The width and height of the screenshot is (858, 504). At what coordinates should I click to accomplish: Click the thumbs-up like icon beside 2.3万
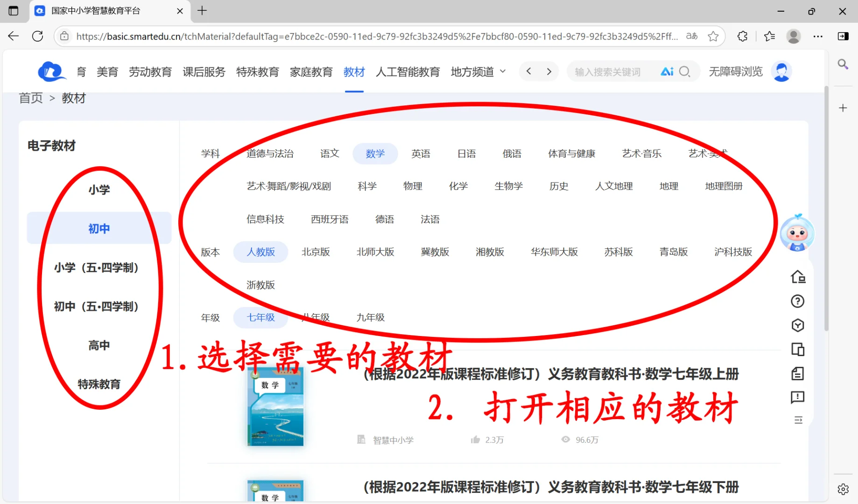(x=475, y=440)
